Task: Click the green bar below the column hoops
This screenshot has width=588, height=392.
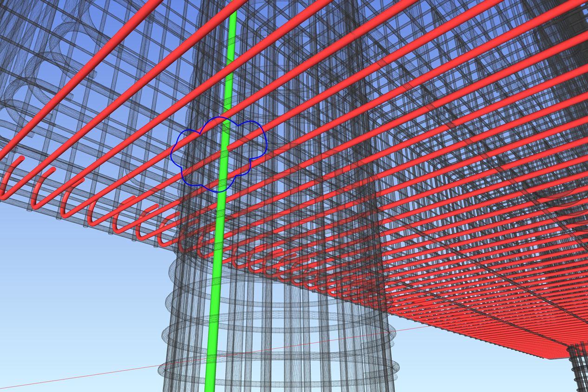Action: coord(210,383)
